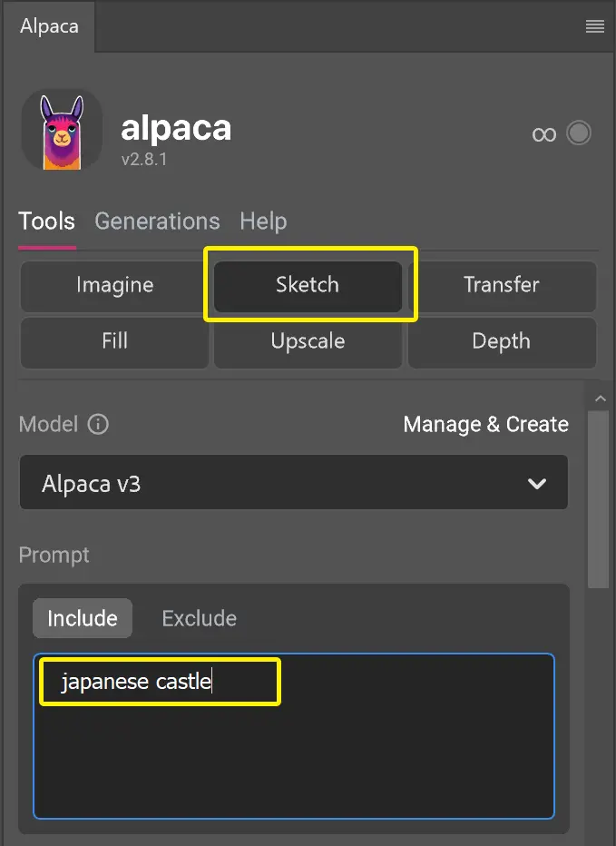
Task: Switch to the Include prompt toggle
Action: (83, 618)
